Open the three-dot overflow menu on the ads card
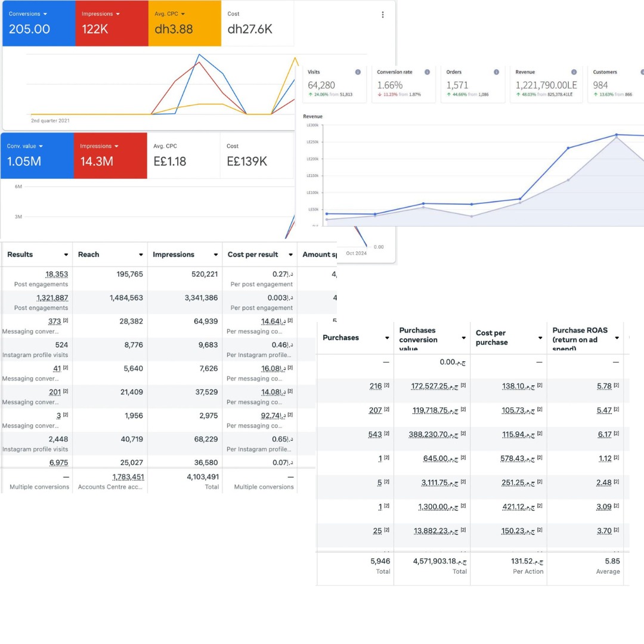Viewport: 644px width, 644px height. [x=384, y=14]
